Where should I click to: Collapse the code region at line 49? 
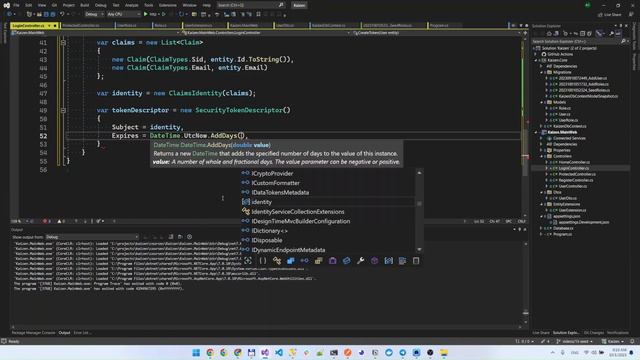click(63, 110)
